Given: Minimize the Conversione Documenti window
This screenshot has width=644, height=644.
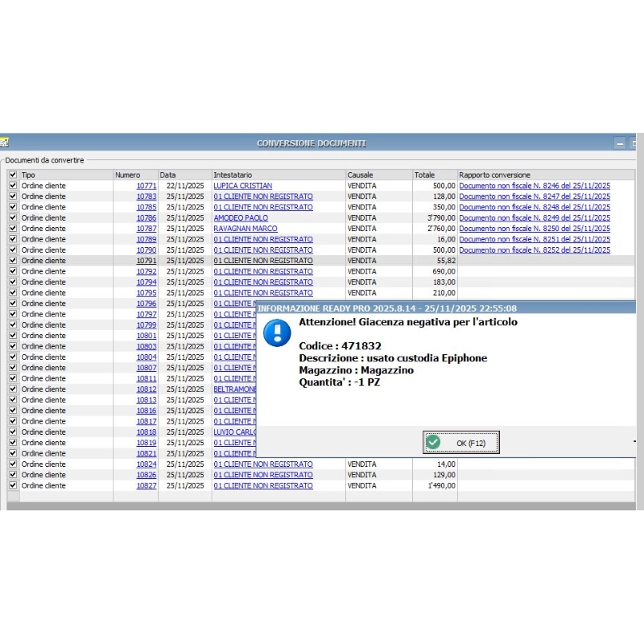Looking at the screenshot, I should (620, 143).
